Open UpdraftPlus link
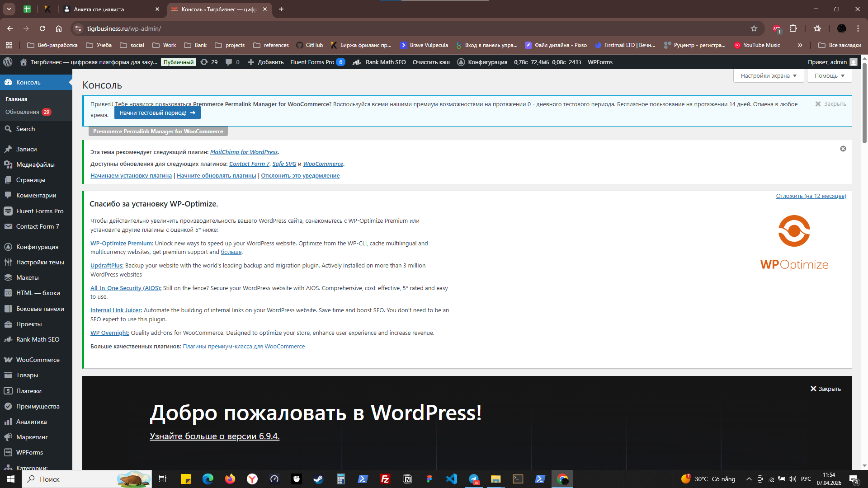 107,266
